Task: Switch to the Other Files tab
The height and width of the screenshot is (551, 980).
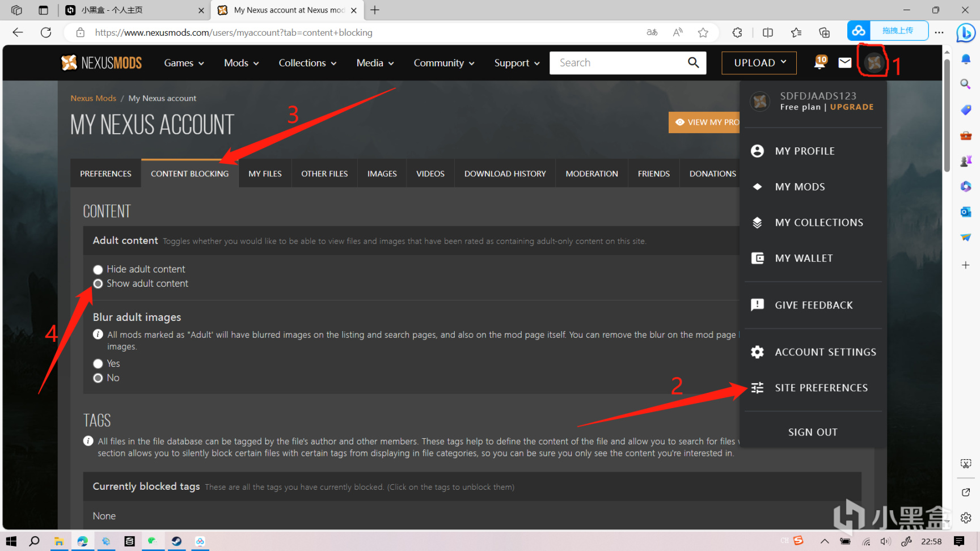Action: [324, 173]
